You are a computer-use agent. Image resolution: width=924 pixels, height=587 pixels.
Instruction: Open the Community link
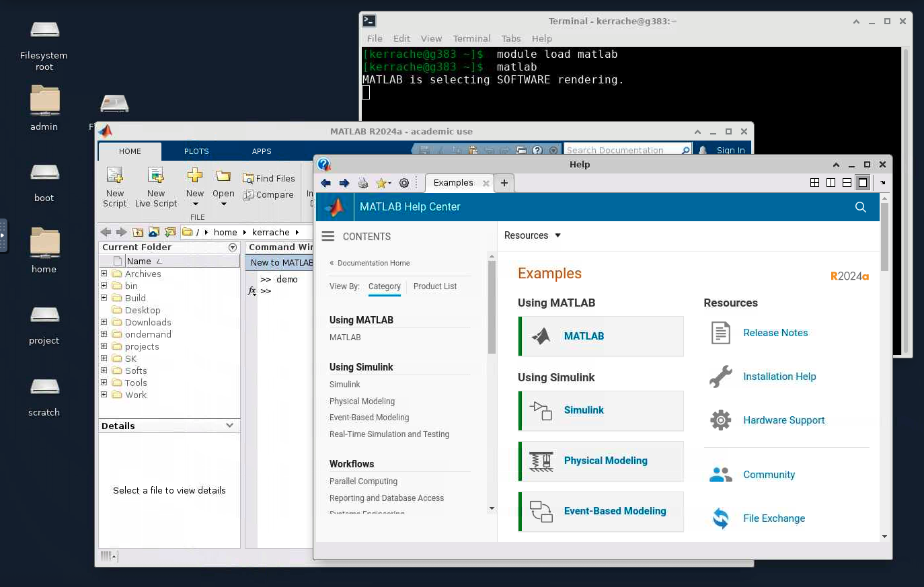tap(769, 475)
